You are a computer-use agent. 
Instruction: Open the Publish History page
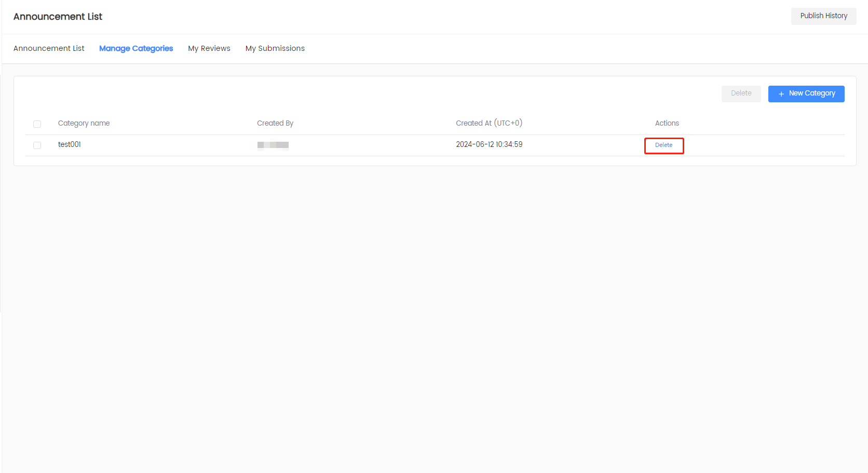click(x=823, y=16)
